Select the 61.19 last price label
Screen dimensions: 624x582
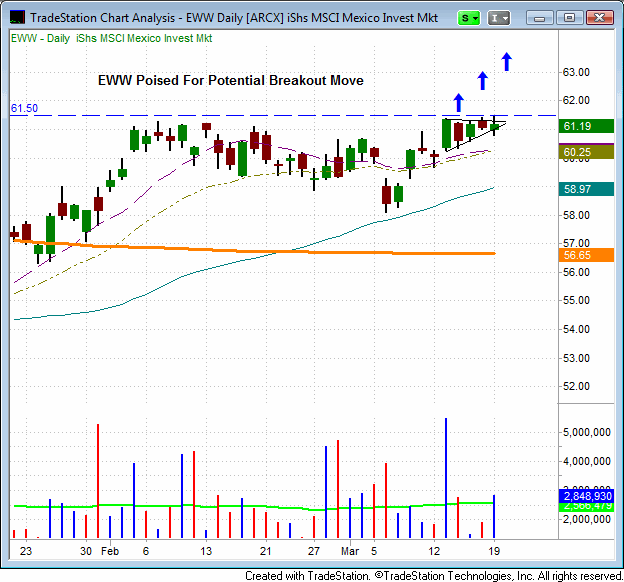pos(578,127)
